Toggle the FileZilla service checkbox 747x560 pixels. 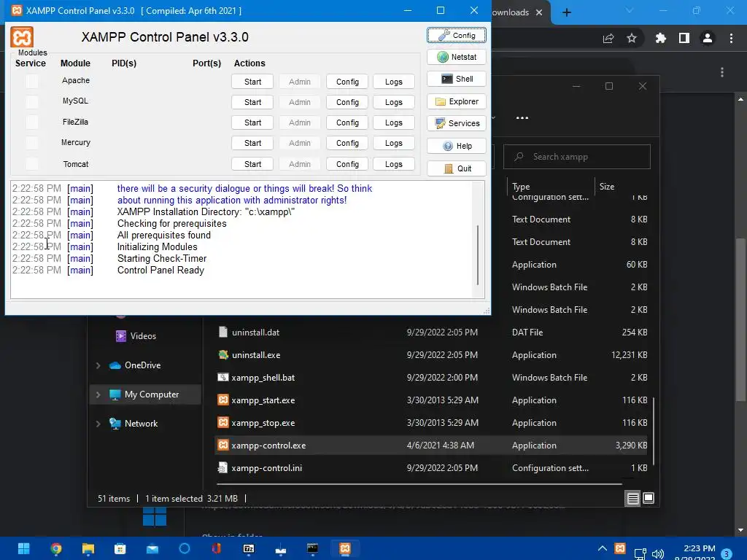[32, 122]
